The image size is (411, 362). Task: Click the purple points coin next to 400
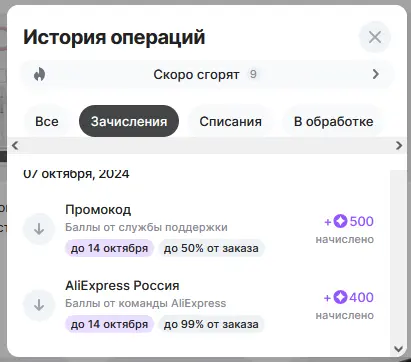pyautogui.click(x=341, y=297)
